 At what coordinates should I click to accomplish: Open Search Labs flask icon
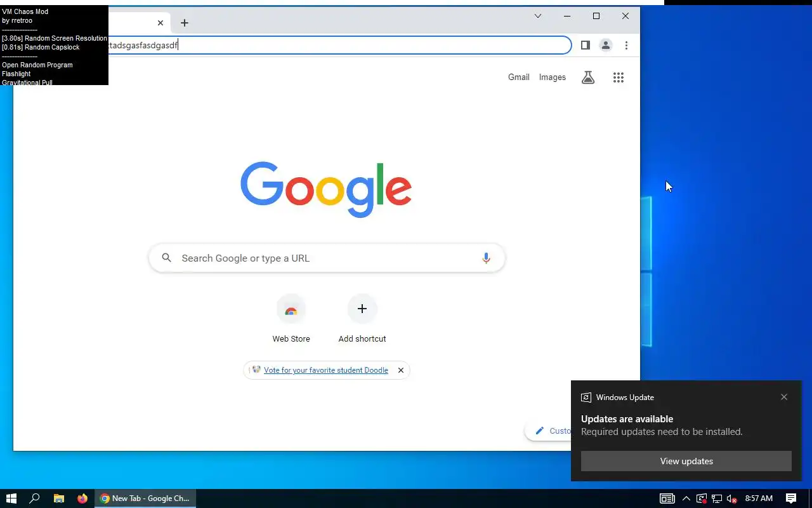[588, 77]
